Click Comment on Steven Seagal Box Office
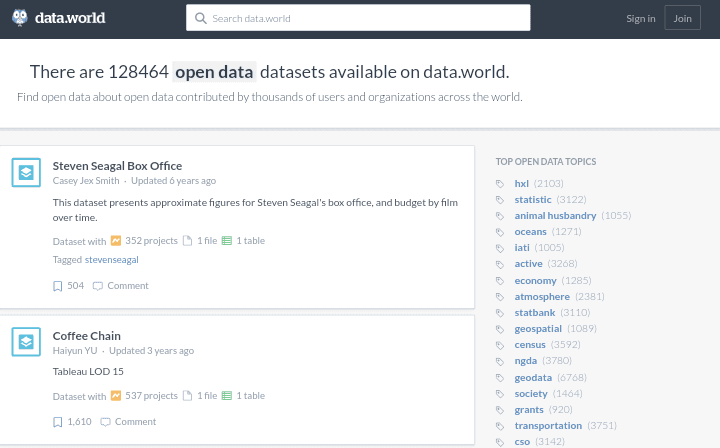720x448 pixels. [x=121, y=286]
